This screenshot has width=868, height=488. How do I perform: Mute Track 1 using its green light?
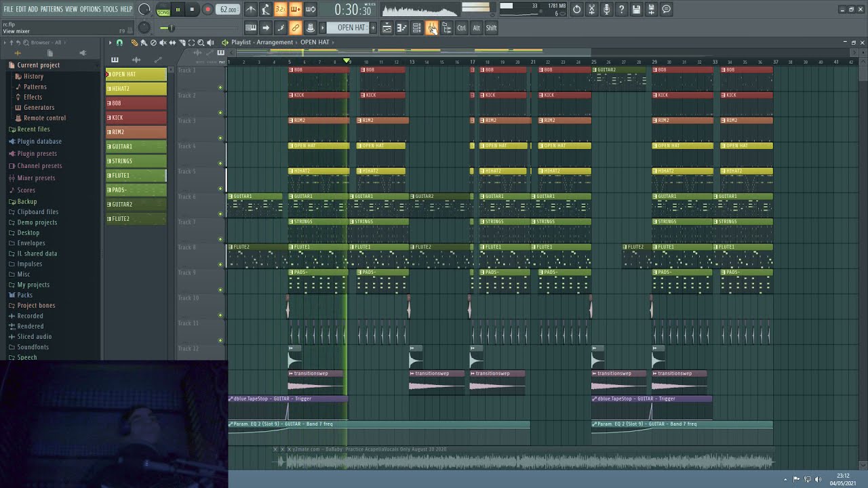click(x=220, y=87)
